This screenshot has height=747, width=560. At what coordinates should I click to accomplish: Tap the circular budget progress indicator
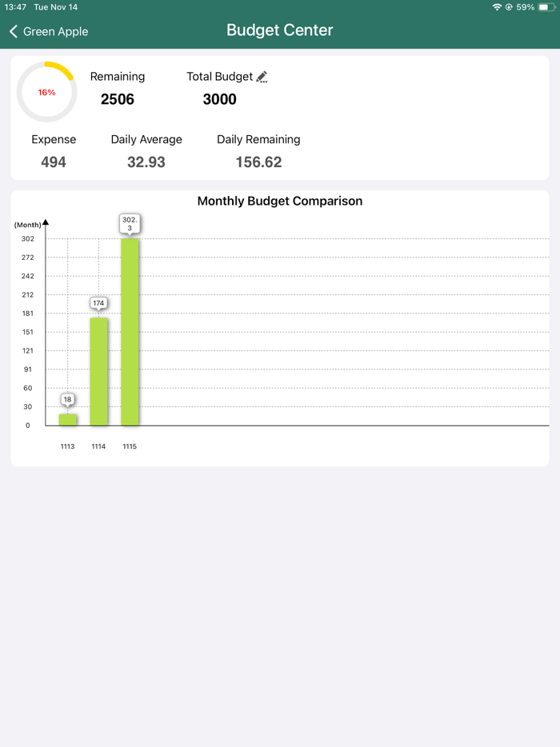46,91
